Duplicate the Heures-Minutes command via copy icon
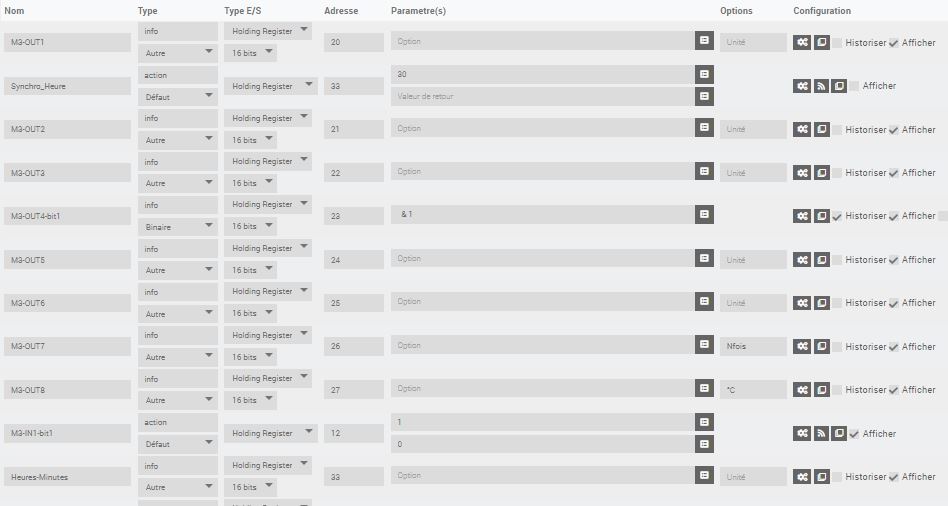The width and height of the screenshot is (948, 506). click(x=822, y=476)
